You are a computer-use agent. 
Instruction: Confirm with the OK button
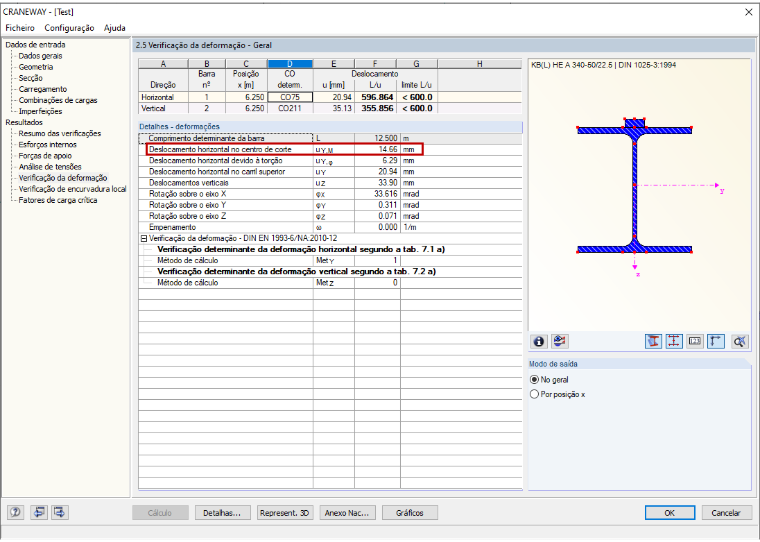click(x=670, y=513)
